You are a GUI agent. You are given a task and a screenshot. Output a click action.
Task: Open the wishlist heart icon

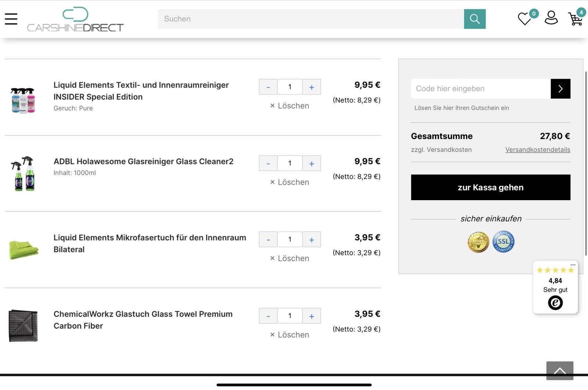[524, 18]
